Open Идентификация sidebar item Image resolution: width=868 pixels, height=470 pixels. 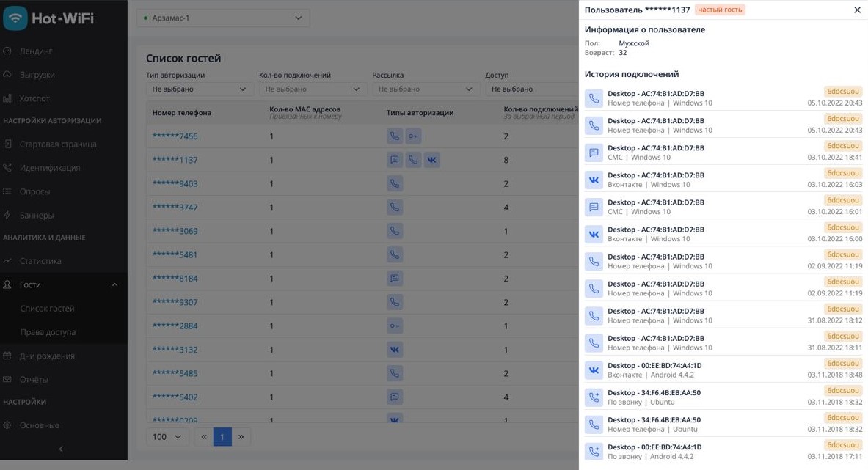click(50, 168)
